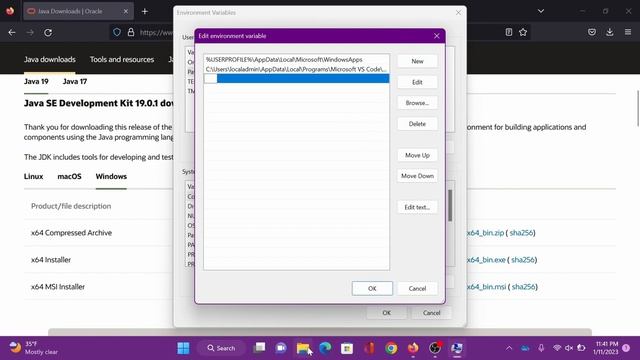Click New in Edit environment variable dialog
This screenshot has height=360, width=640.
click(x=417, y=61)
